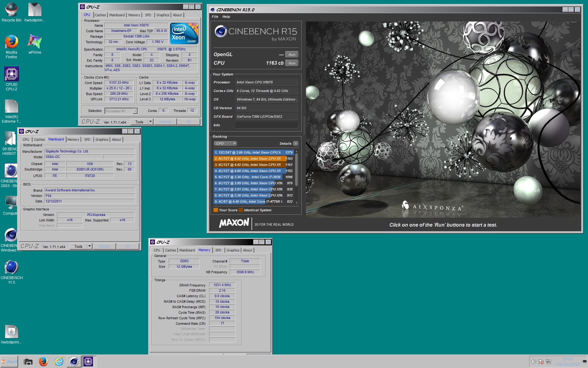
Task: Switch to Caches tab in the CPU window
Action: coord(100,15)
